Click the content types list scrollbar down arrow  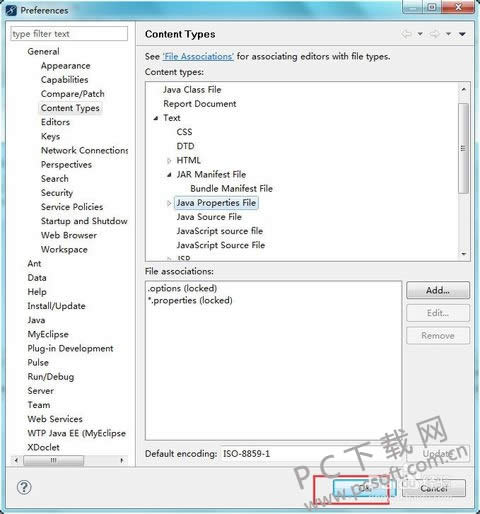(x=464, y=254)
